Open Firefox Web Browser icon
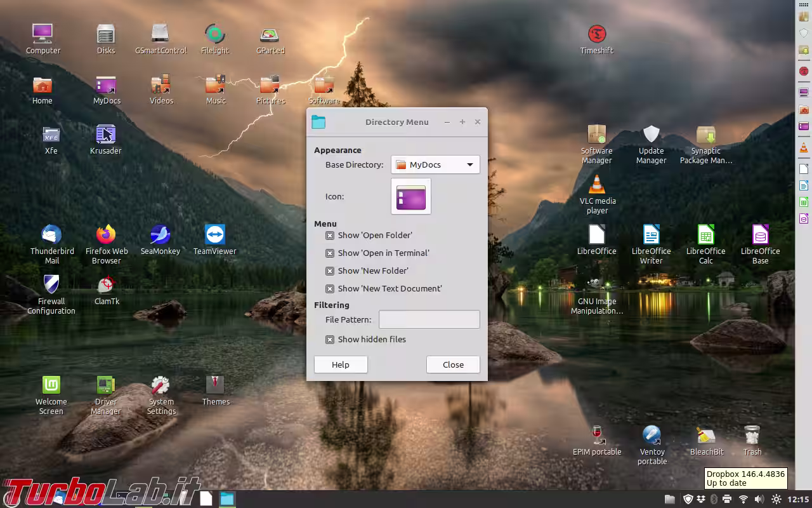 (x=106, y=244)
